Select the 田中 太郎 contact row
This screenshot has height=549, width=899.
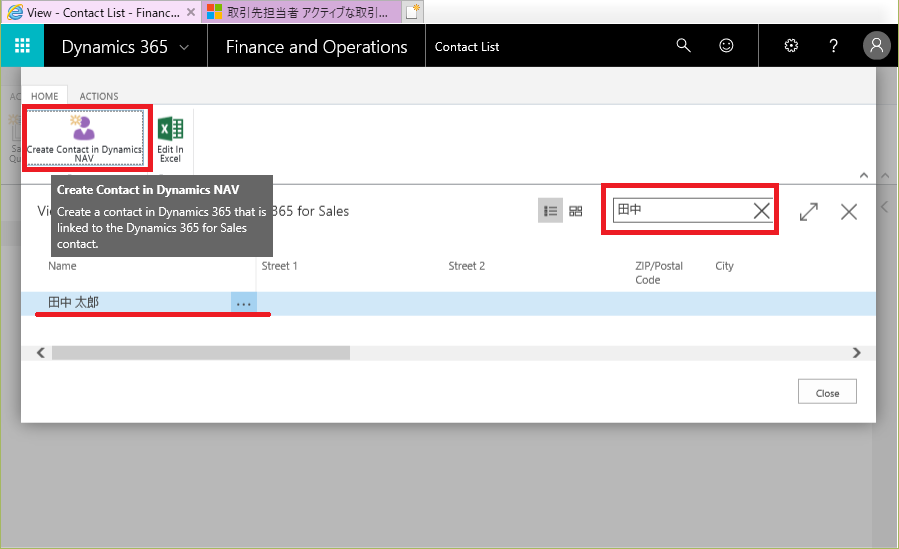point(448,303)
